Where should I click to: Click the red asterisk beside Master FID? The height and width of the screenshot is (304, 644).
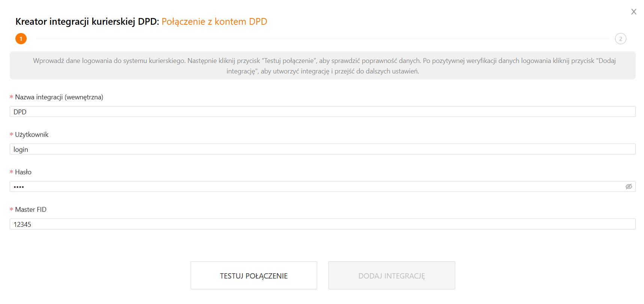[11, 210]
